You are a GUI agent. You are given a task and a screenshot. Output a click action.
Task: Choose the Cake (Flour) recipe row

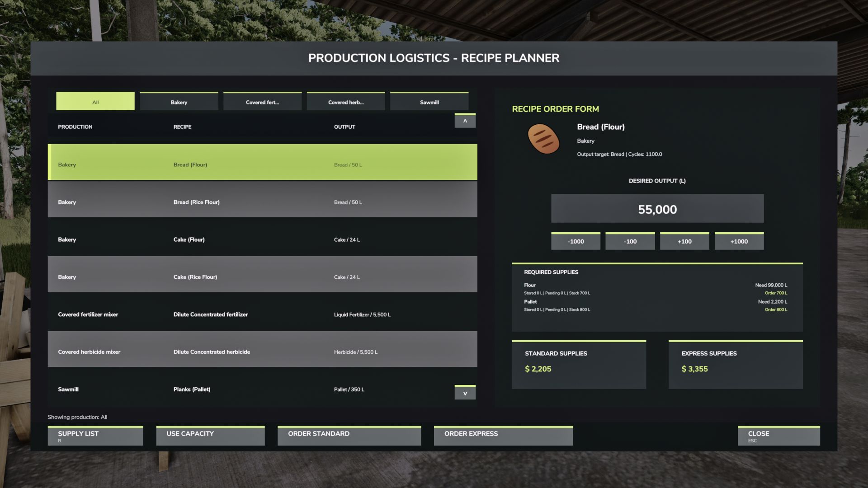click(263, 237)
